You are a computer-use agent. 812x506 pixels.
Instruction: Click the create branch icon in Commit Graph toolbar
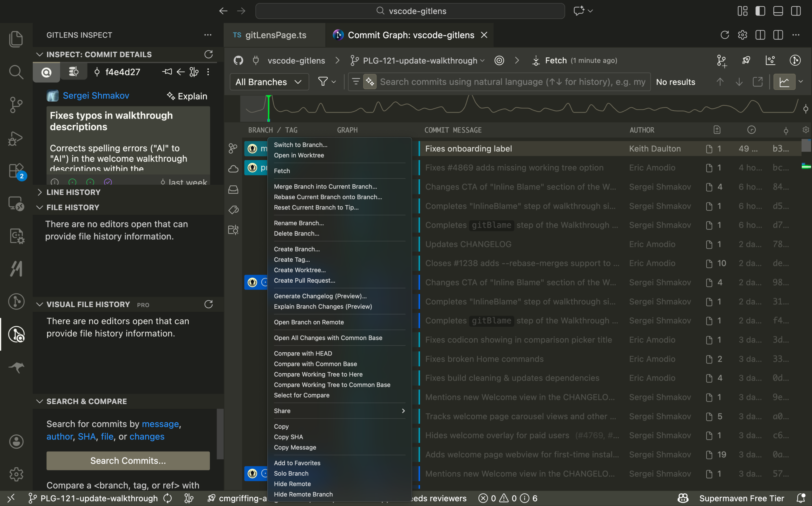722,61
